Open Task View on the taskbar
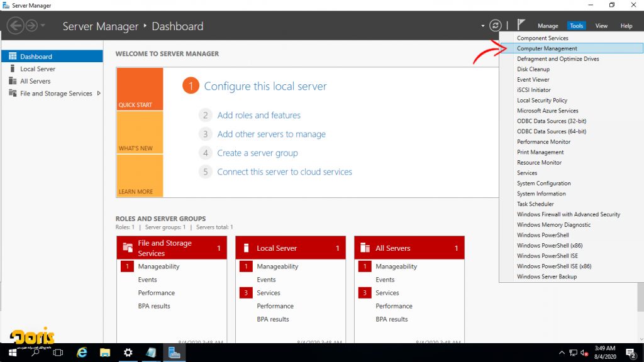Screen dimensions: 644x362 pyautogui.click(x=58, y=353)
